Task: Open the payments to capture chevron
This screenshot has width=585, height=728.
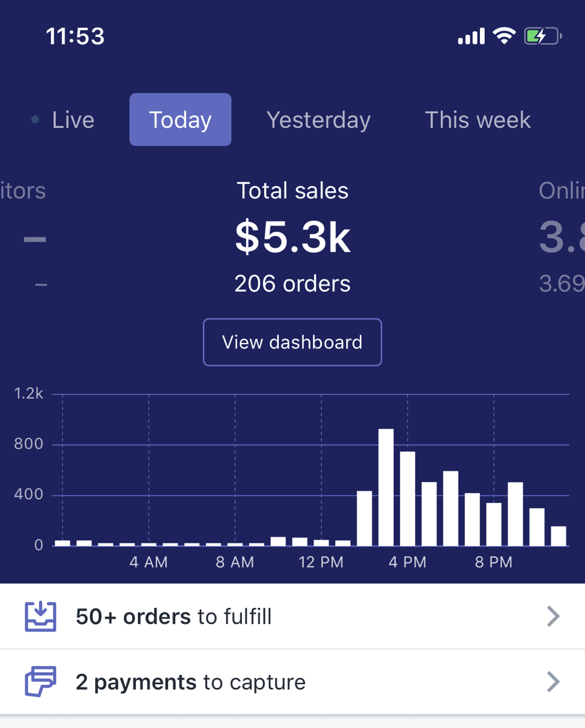Action: [553, 682]
